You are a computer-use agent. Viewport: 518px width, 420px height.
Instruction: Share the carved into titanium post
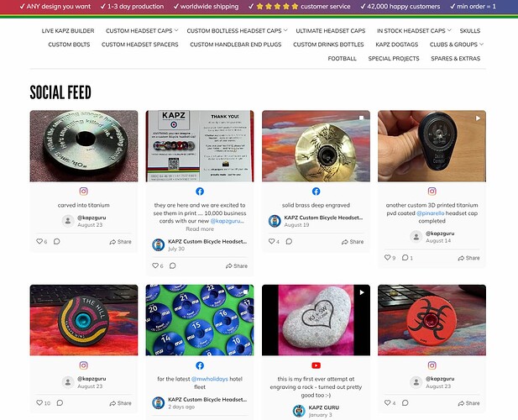click(x=120, y=242)
